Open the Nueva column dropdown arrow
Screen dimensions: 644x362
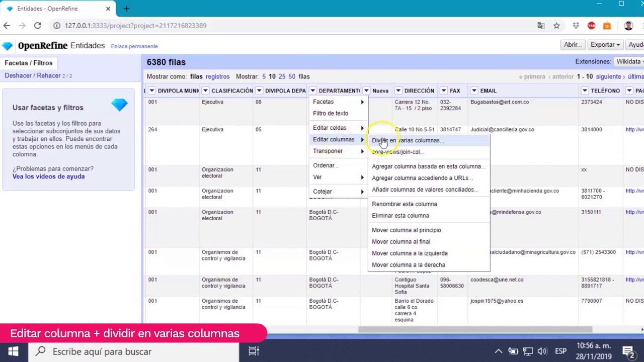(366, 90)
